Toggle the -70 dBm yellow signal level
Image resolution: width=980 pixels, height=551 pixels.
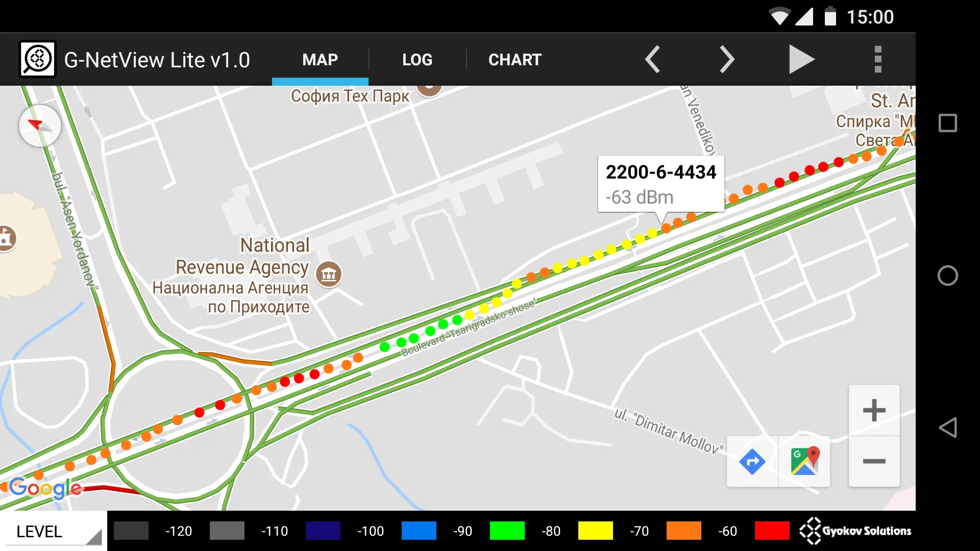click(592, 530)
